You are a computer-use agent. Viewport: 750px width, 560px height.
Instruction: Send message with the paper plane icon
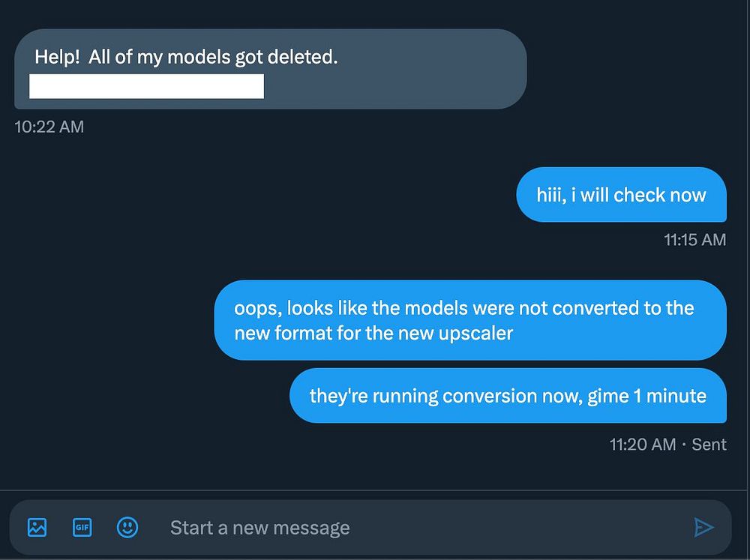[x=703, y=528]
